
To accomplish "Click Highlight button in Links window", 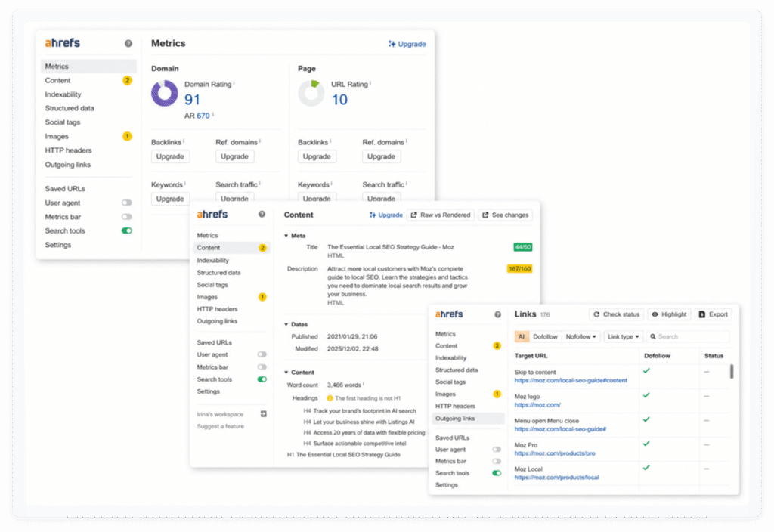I will 670,314.
